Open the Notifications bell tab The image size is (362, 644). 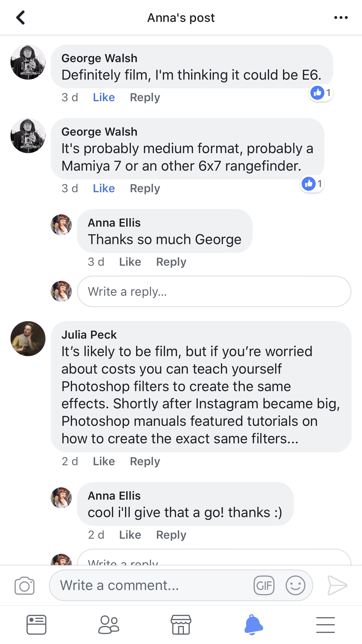(x=253, y=625)
